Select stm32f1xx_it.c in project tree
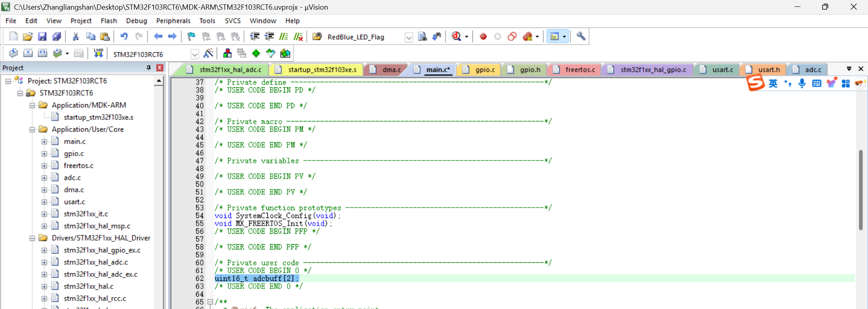 (86, 214)
